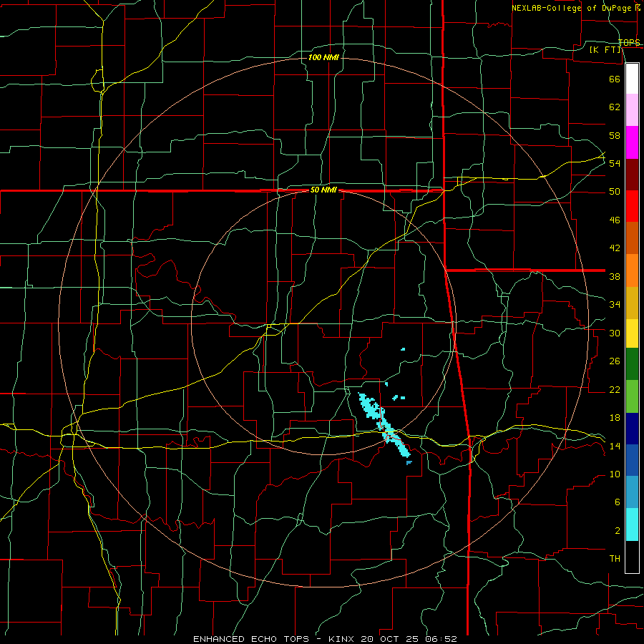Click the yellow 30 kft legend color
The width and height of the screenshot is (644, 644).
632,333
